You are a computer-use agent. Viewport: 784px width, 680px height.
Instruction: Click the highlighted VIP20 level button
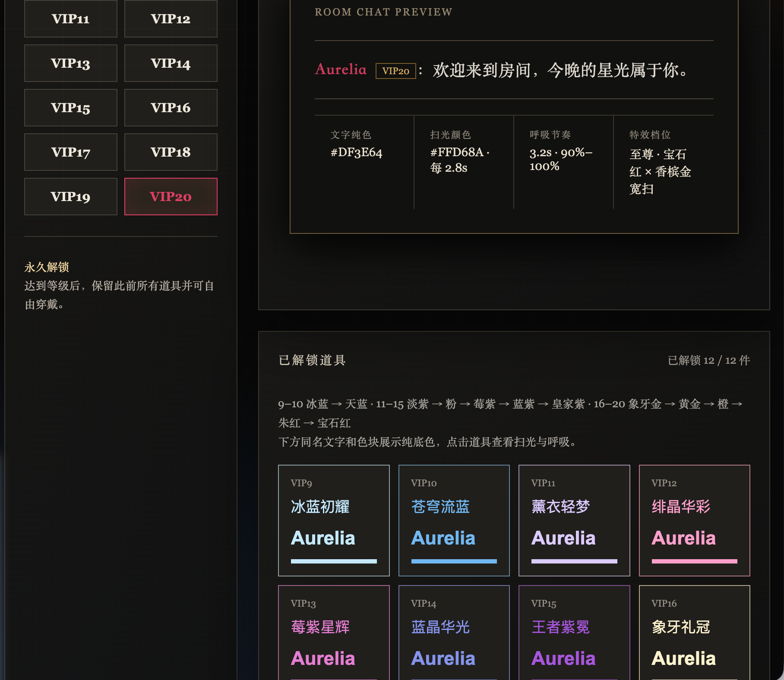tap(171, 196)
